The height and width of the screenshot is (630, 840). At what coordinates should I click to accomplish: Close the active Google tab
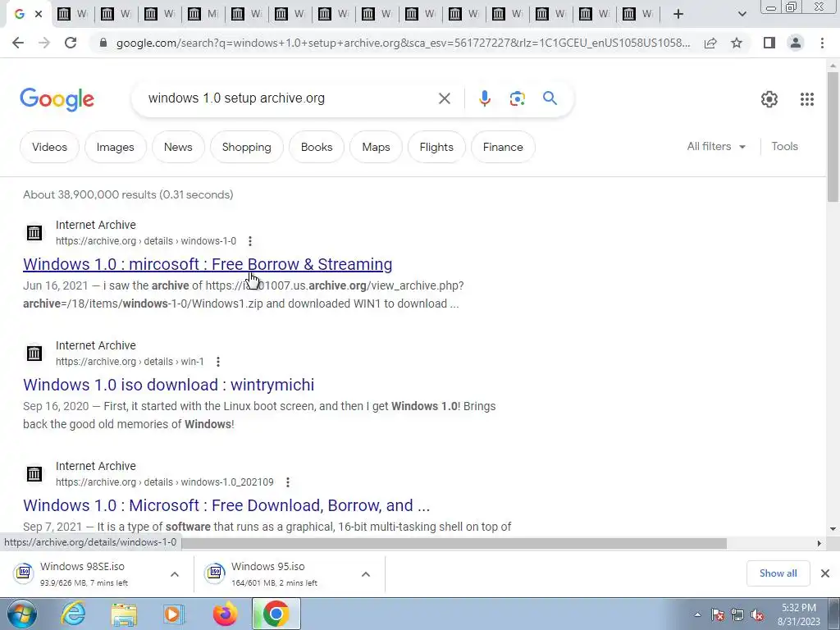pos(39,14)
